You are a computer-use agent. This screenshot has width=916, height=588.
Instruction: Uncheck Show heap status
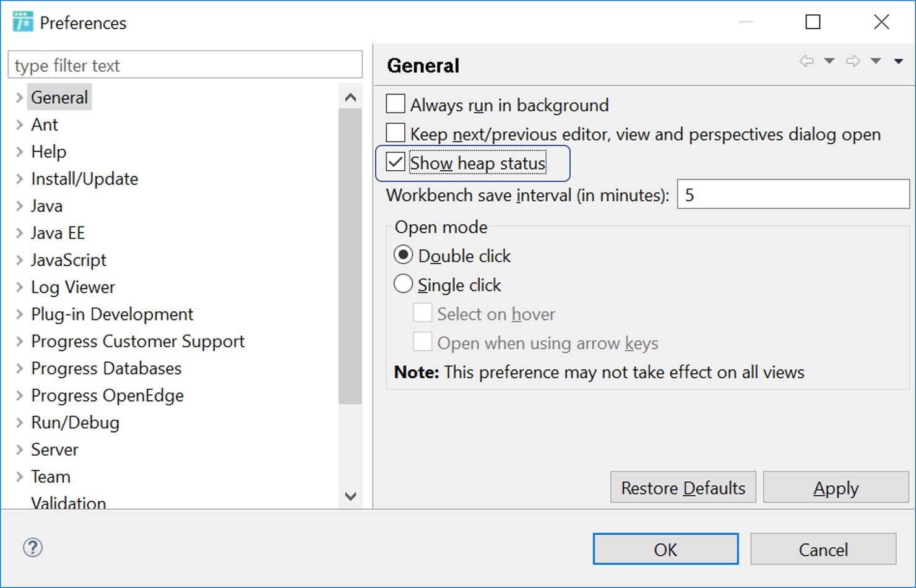click(397, 163)
